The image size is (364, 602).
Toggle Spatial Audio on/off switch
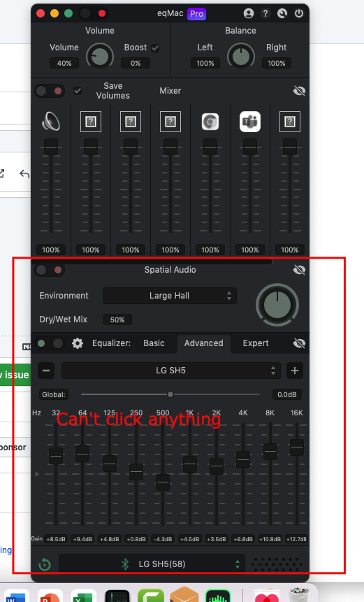pyautogui.click(x=50, y=270)
